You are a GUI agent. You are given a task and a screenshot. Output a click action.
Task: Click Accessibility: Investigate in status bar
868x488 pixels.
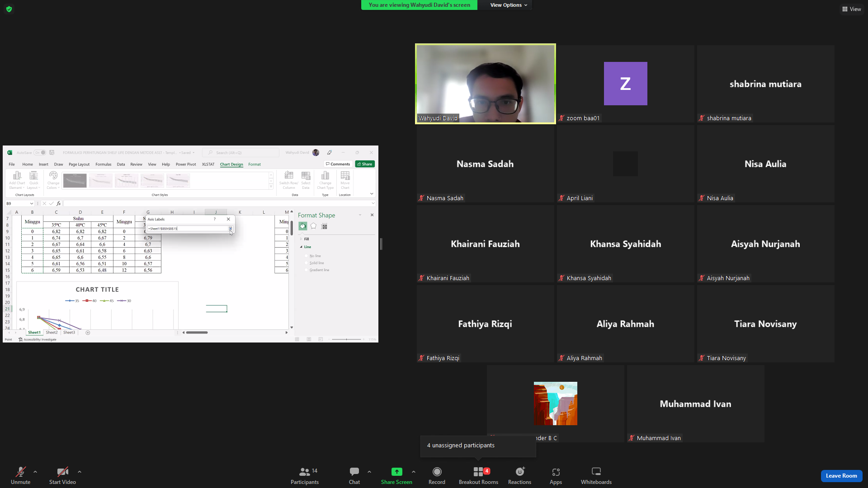pos(38,339)
